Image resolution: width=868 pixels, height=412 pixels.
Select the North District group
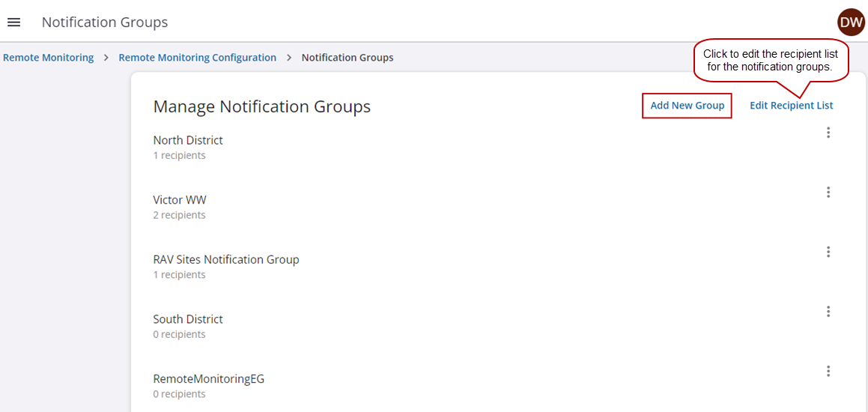(188, 140)
